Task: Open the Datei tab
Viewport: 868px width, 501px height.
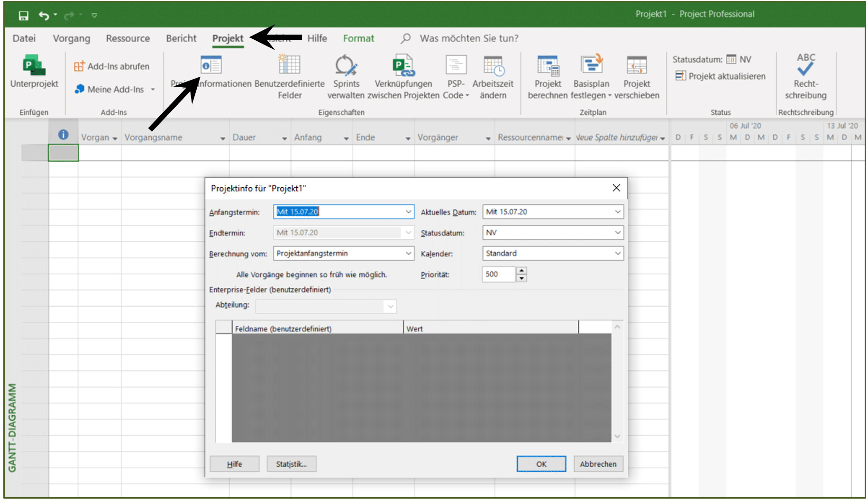Action: click(x=24, y=38)
